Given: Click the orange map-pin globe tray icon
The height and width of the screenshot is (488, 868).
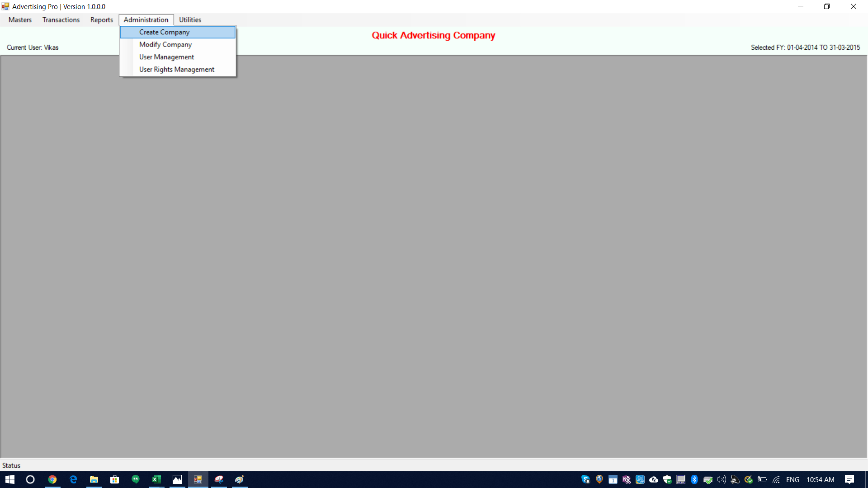Looking at the screenshot, I should click(x=599, y=479).
